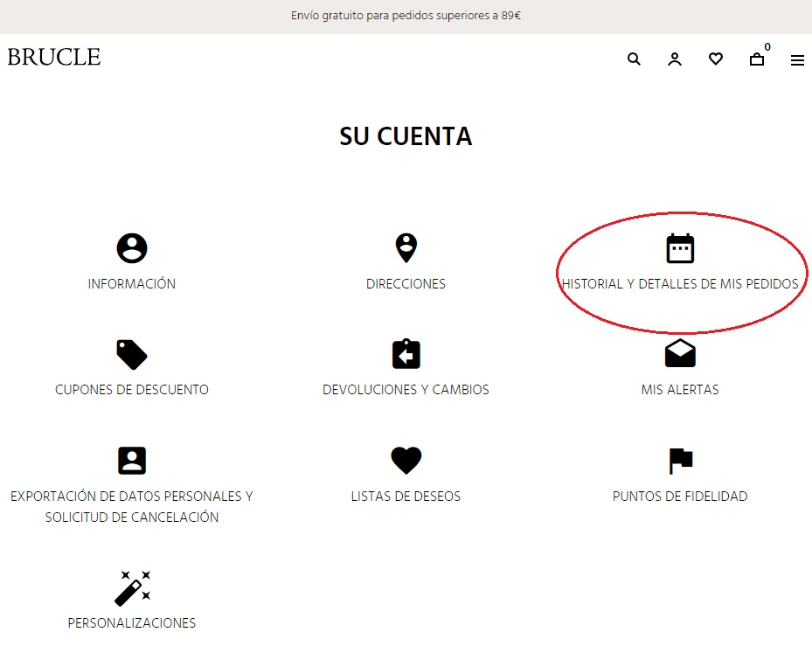The image size is (812, 653).
Task: Click the Devoluciones y cambios clipboard icon
Action: pos(406,354)
